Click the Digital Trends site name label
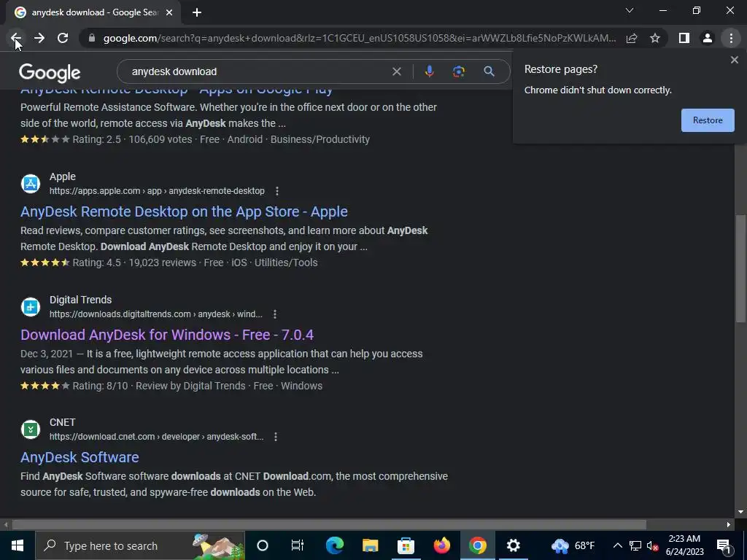 coord(80,300)
